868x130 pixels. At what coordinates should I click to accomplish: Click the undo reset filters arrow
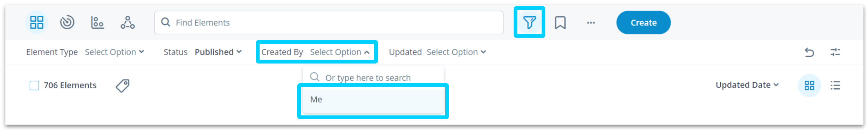(809, 52)
